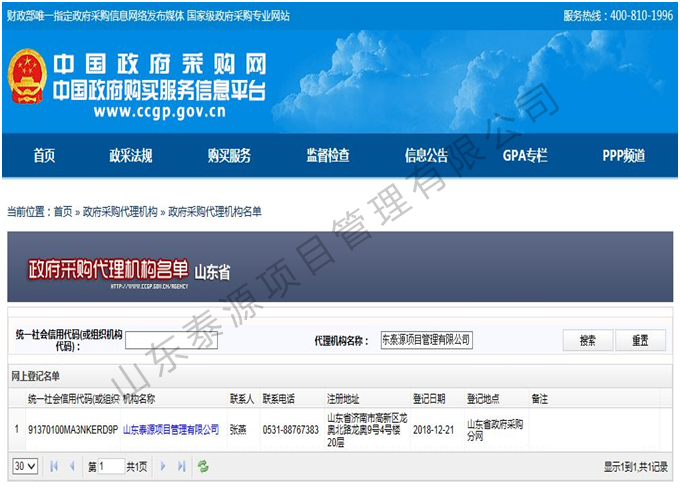Focus the 统一社会信用代码 input field
Viewport: 680px width, 490px height.
[171, 340]
